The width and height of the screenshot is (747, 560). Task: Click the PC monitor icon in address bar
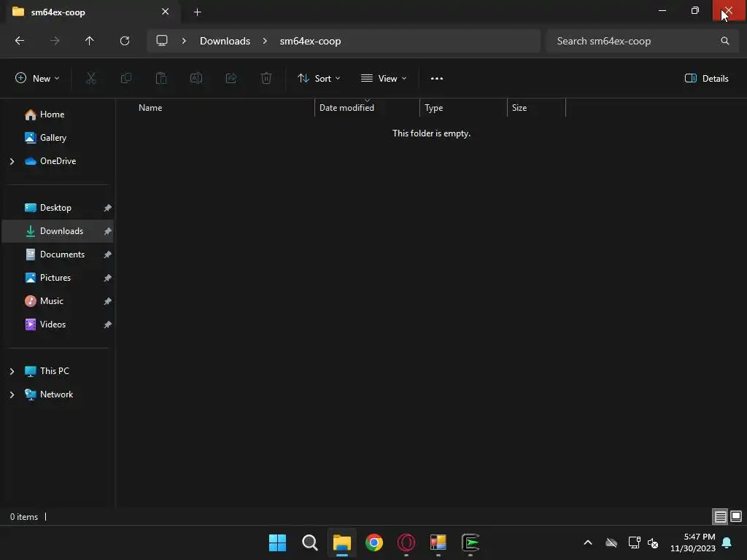pyautogui.click(x=162, y=41)
